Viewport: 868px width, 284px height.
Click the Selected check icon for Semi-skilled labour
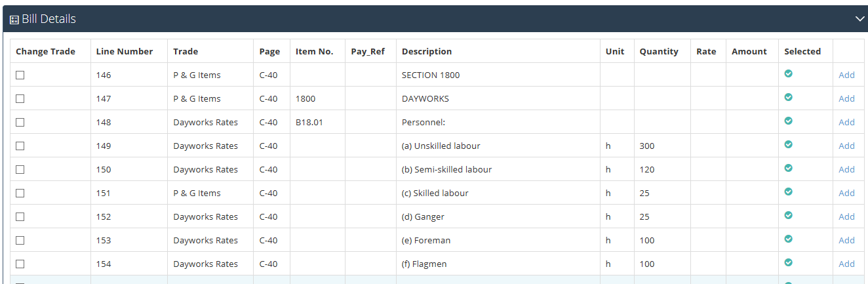coord(789,168)
